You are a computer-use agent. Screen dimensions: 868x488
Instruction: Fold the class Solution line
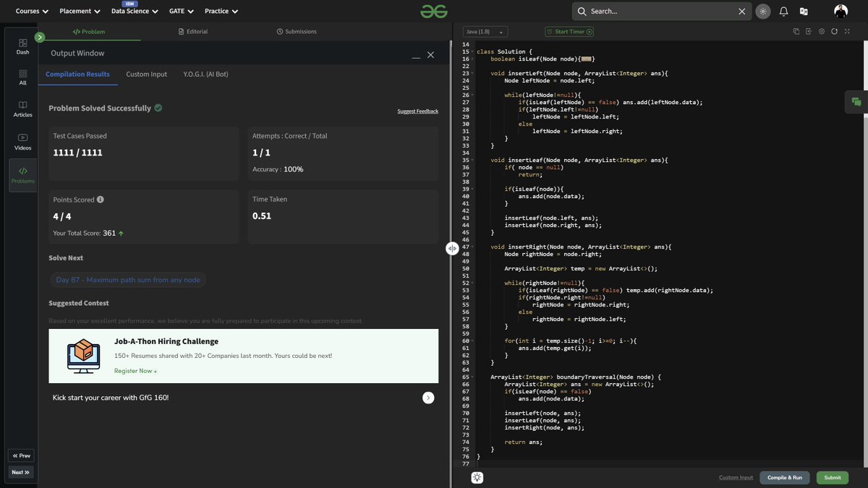(x=472, y=52)
